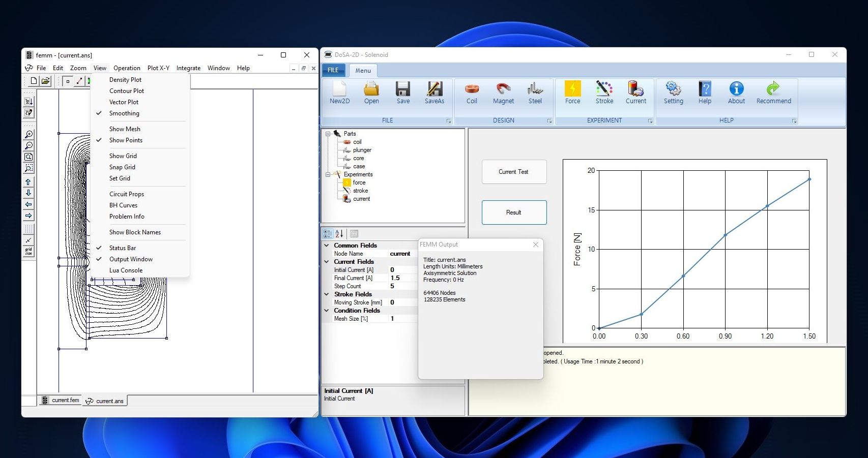Select femm line contour mode button
Screen dimensions: 868x458
(79, 81)
